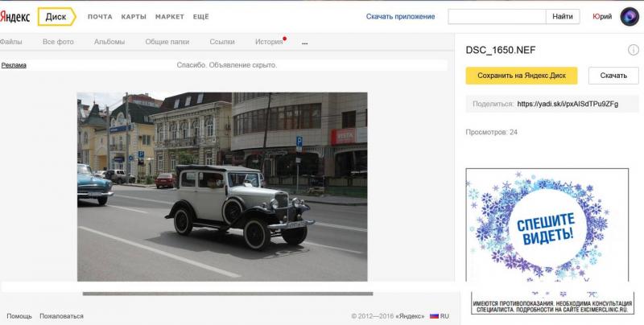Open the Ссылки tab
The height and width of the screenshot is (325, 644).
coord(222,42)
